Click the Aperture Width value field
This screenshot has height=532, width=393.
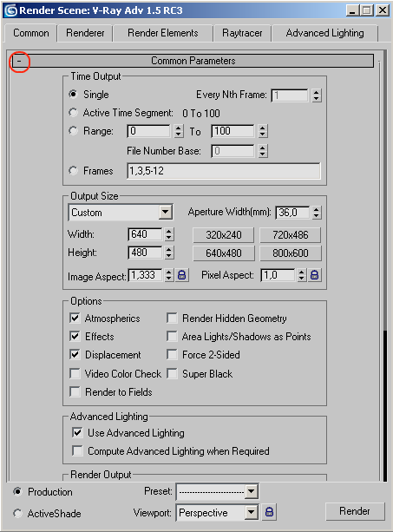[292, 213]
